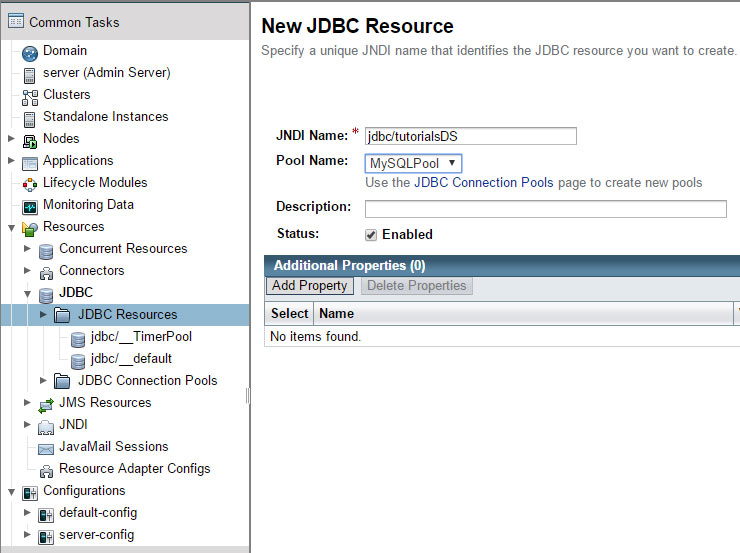Click the jdbc/__TimerPool database icon
This screenshot has height=553, width=740.
coord(78,339)
